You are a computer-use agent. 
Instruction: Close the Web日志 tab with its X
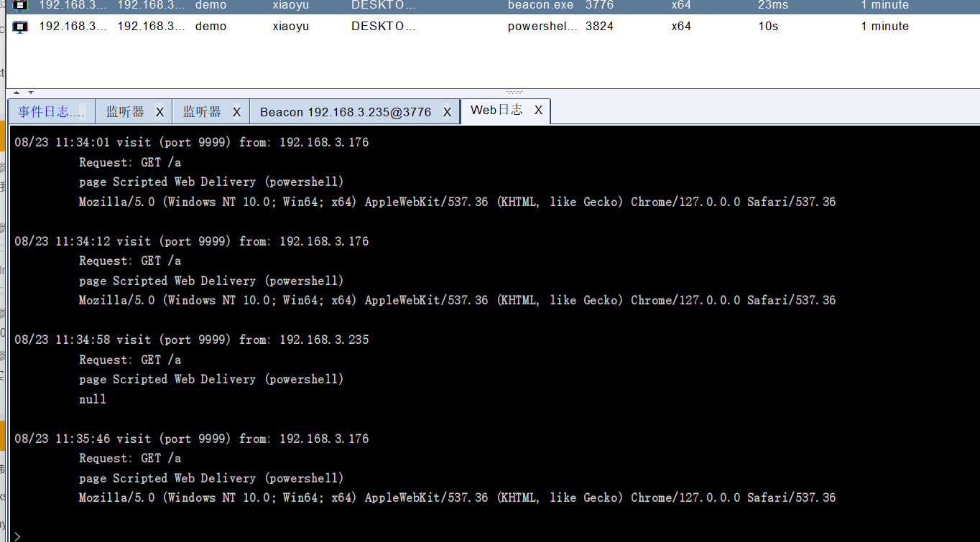pos(538,111)
